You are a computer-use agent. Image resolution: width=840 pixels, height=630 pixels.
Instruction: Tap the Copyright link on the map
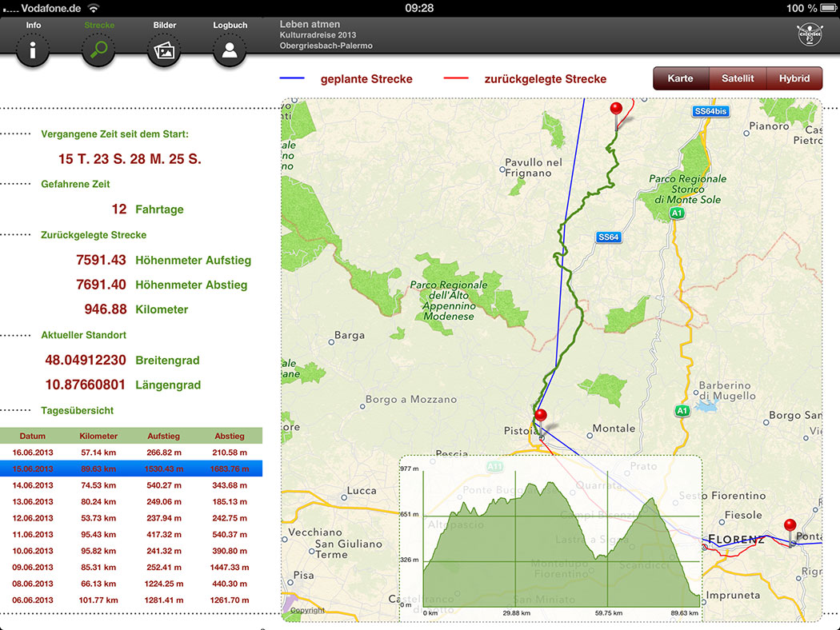[307, 610]
